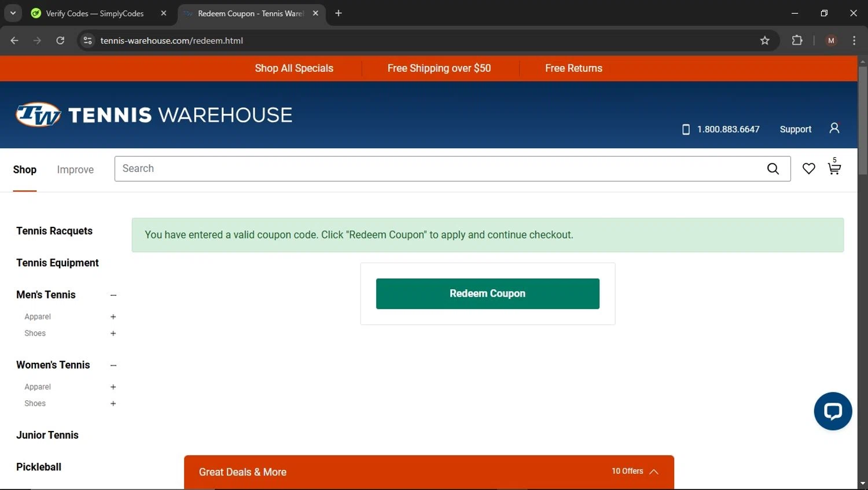Open Pickleball category

pyautogui.click(x=39, y=467)
